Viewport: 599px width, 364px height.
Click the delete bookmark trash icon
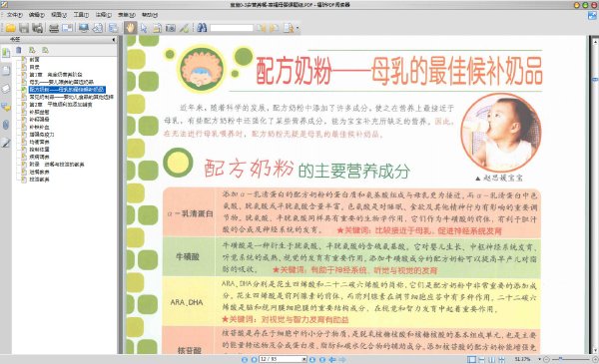click(x=19, y=50)
